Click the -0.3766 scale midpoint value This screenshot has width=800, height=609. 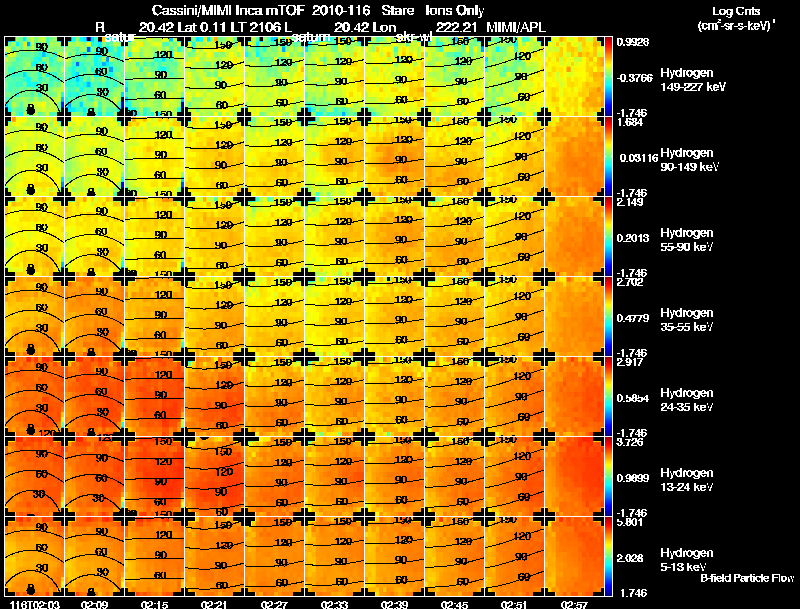pos(634,78)
